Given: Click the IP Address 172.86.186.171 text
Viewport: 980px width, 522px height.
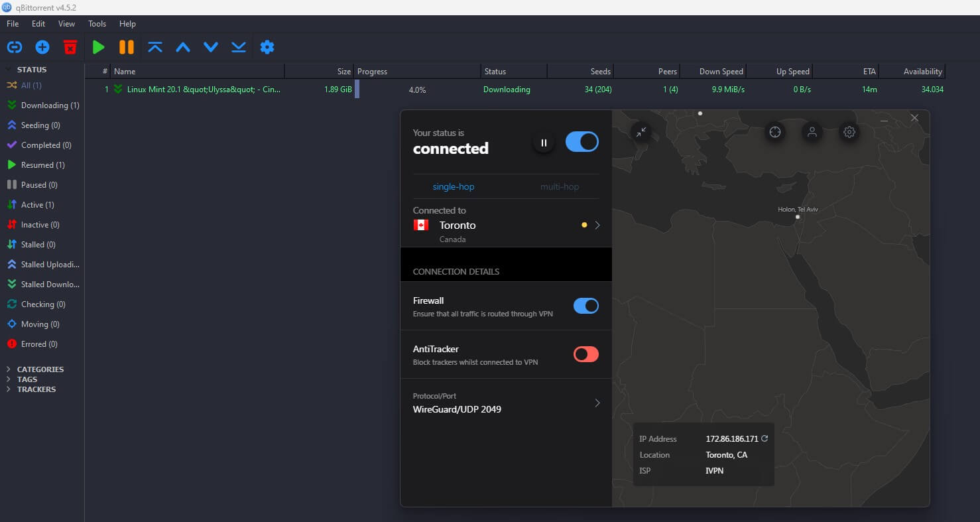Looking at the screenshot, I should [x=732, y=438].
